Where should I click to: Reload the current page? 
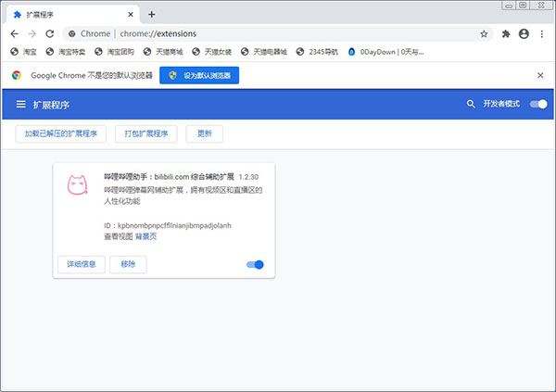click(x=52, y=33)
